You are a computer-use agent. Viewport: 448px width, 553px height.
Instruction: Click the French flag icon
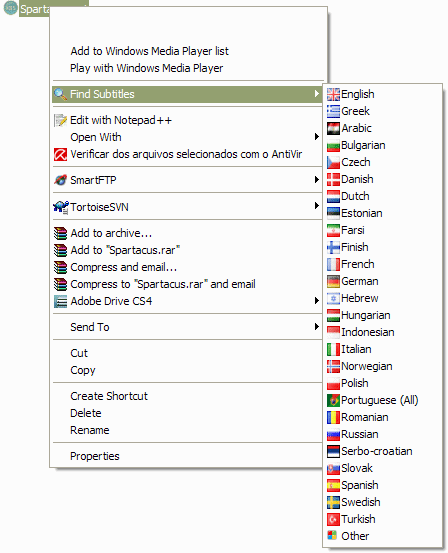(333, 264)
